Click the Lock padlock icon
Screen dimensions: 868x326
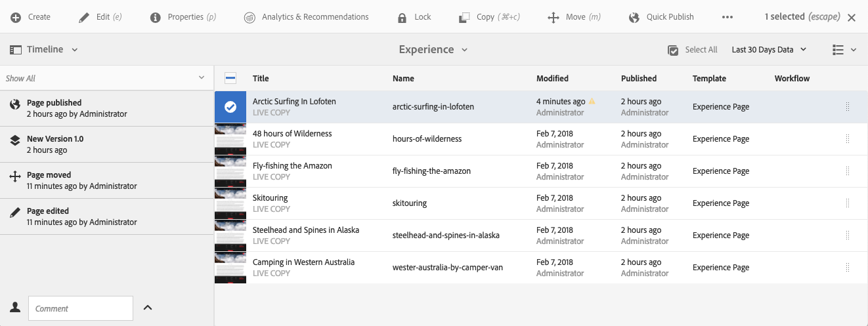tap(402, 17)
